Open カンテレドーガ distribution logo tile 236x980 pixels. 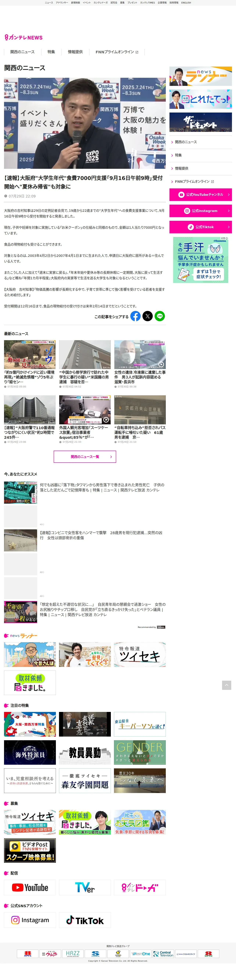[140, 888]
